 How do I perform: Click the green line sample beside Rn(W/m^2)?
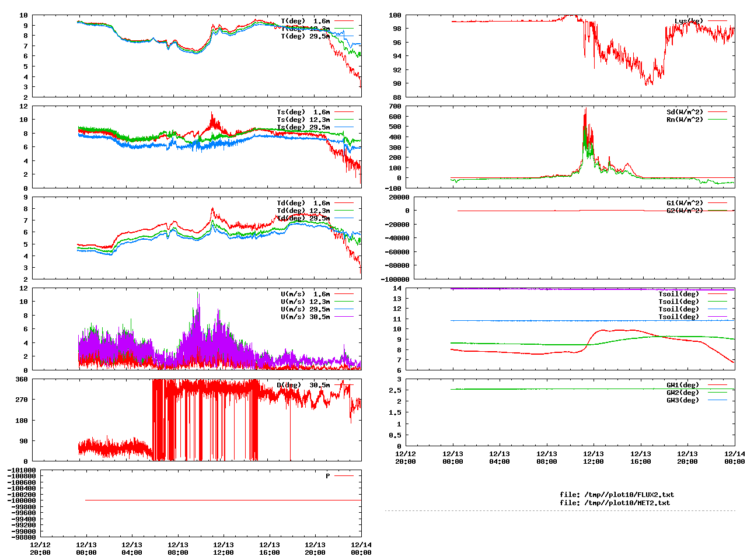[x=718, y=120]
